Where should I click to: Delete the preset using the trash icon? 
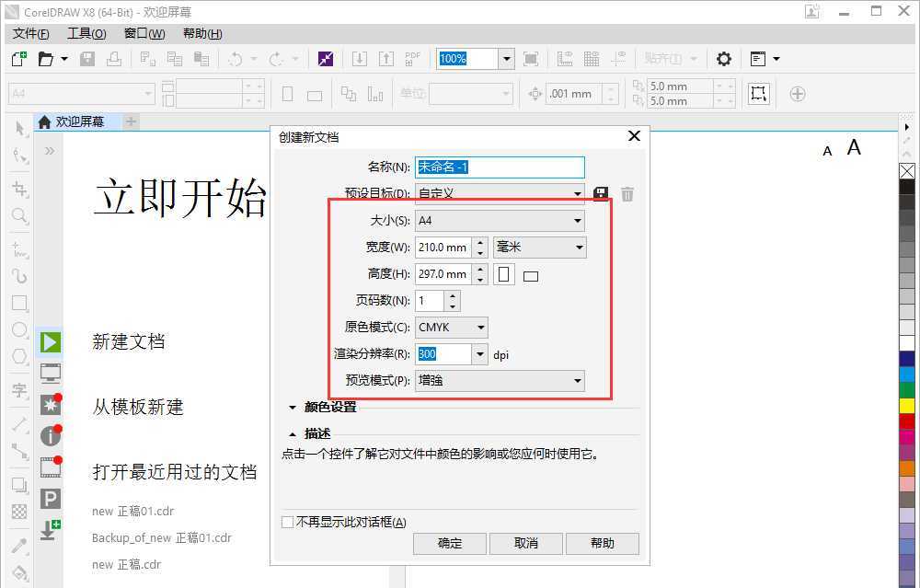[627, 193]
